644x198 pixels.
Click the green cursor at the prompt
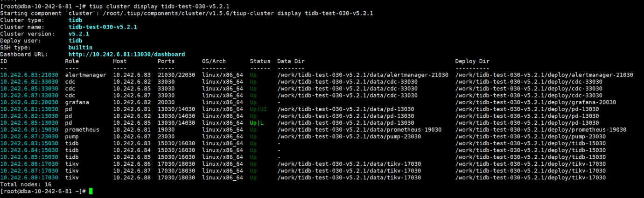tap(91, 191)
